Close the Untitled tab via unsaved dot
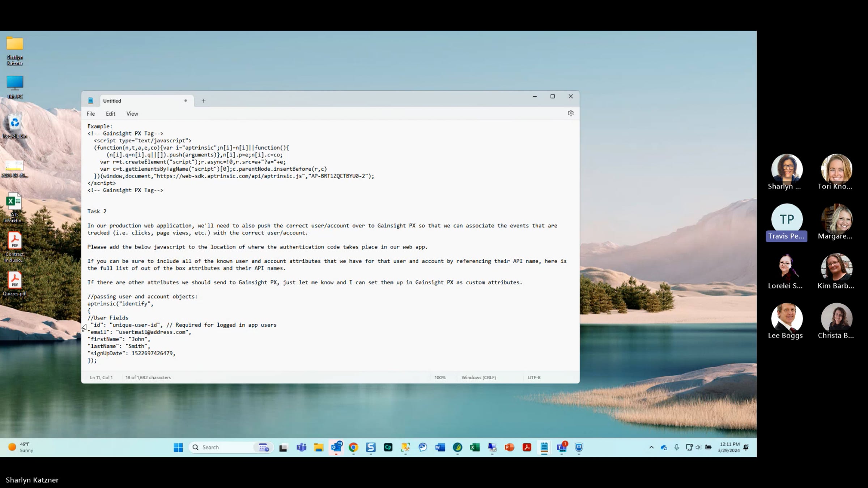Viewport: 868px width, 488px height. (186, 100)
